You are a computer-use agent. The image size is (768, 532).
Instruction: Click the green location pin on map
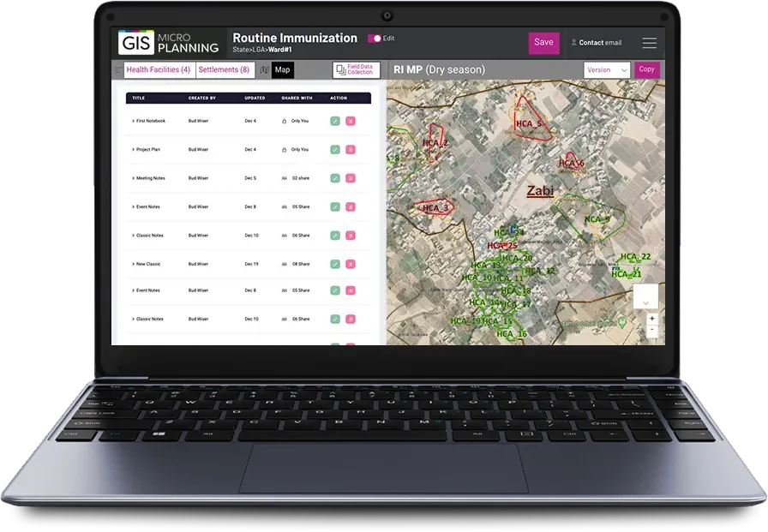click(x=622, y=322)
